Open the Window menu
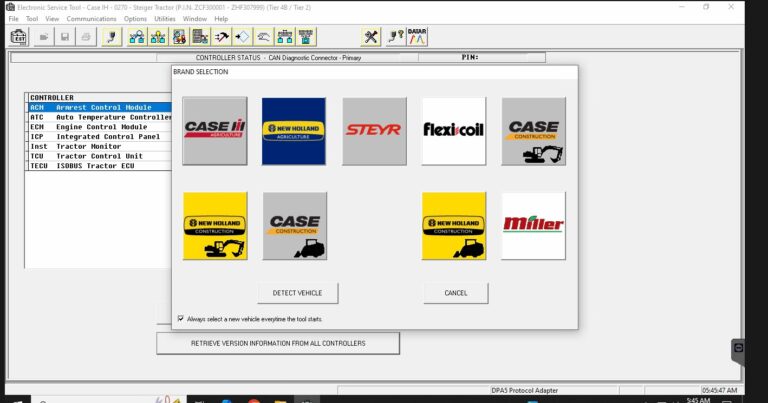 [x=194, y=19]
